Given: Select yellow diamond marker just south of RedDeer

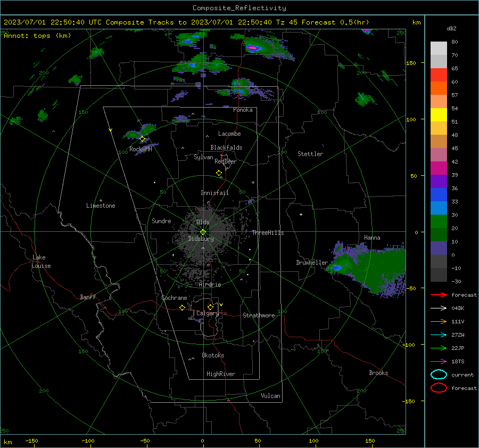Looking at the screenshot, I should pos(219,173).
